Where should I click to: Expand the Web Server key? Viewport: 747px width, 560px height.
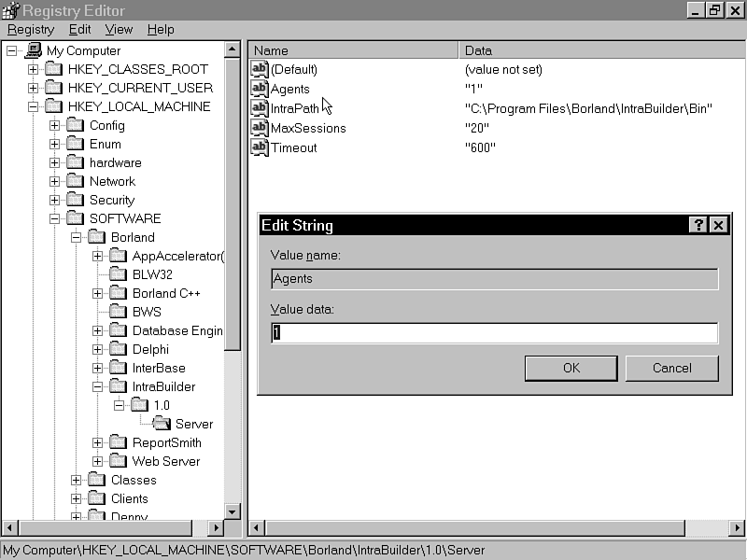point(97,461)
